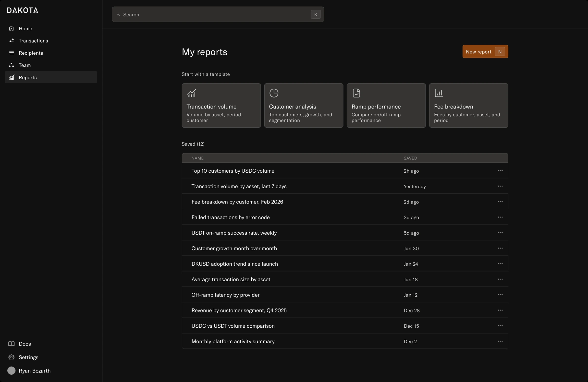This screenshot has height=382, width=588.
Task: Create a new report with New report button
Action: pos(485,52)
